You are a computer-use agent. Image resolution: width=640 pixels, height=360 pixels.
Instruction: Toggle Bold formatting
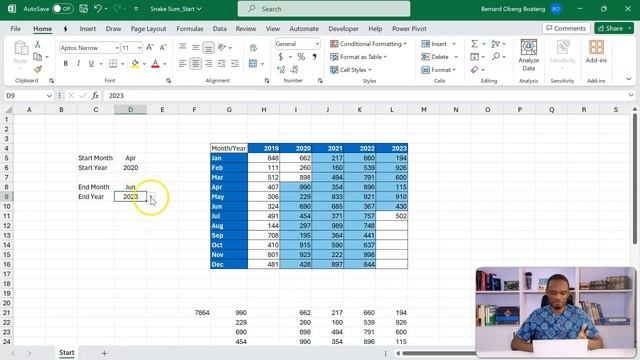(x=65, y=64)
